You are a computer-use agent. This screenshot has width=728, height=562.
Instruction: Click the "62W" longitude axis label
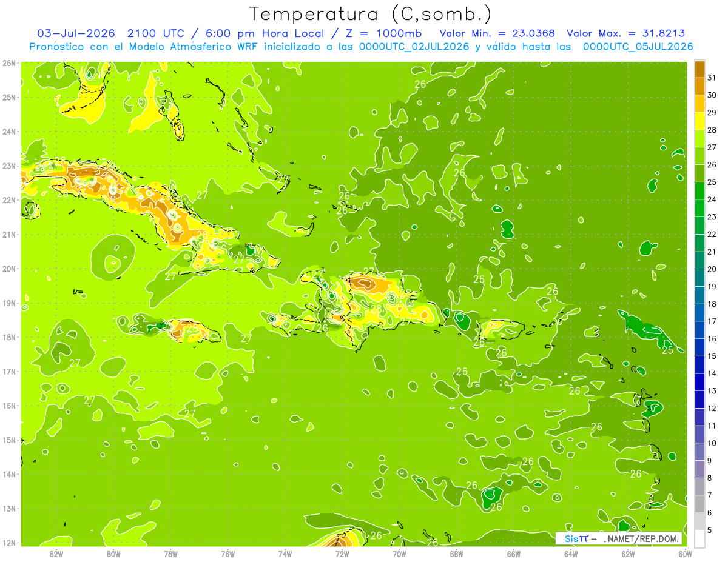[628, 554]
